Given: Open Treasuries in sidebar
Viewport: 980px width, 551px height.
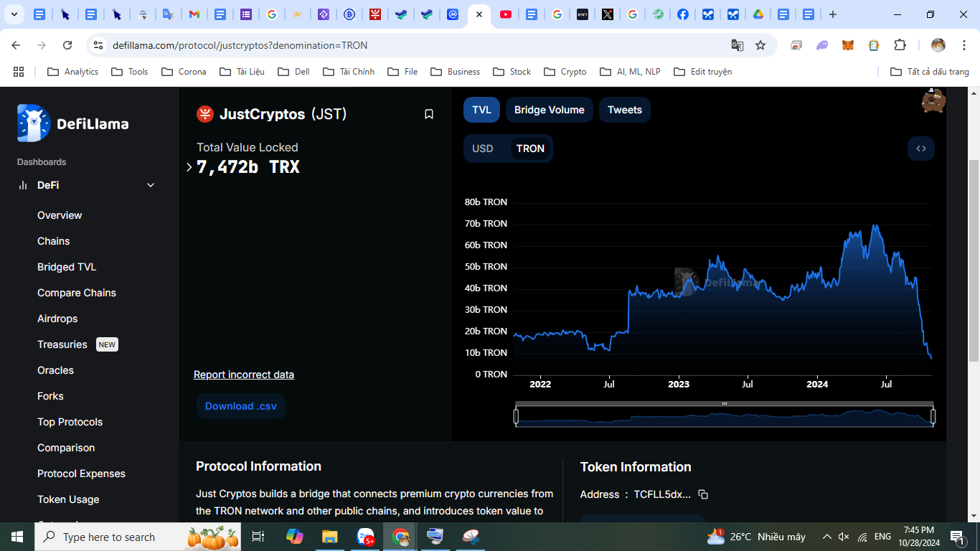Looking at the screenshot, I should tap(62, 344).
